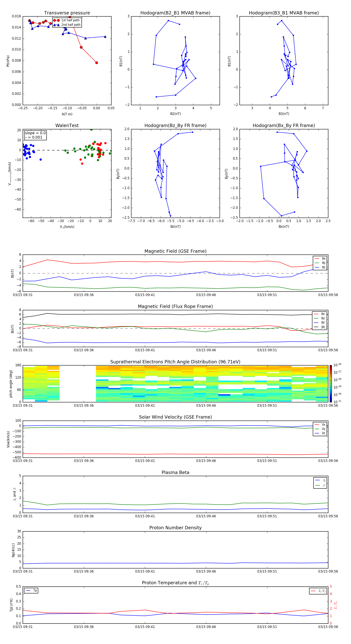This screenshot has width=351, height=644.
Task: Click the Tp legend entry in temperature panel
Action: pos(31,591)
